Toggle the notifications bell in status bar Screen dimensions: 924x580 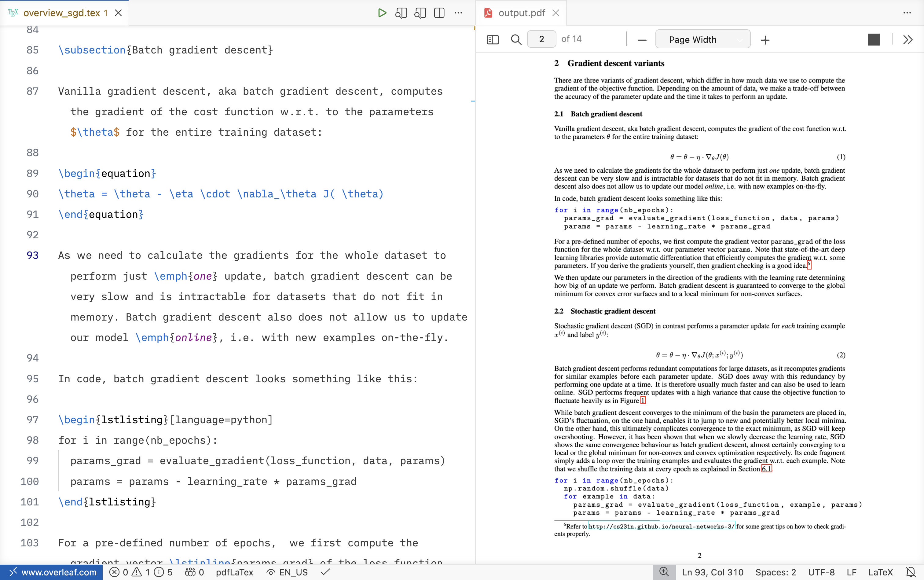tap(911, 572)
